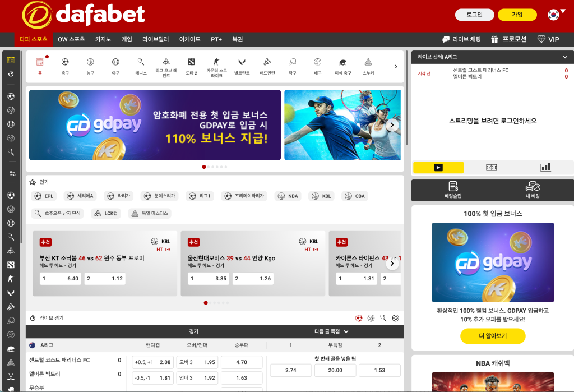Switch live center to statistics chart view
The width and height of the screenshot is (574, 392).
point(545,168)
